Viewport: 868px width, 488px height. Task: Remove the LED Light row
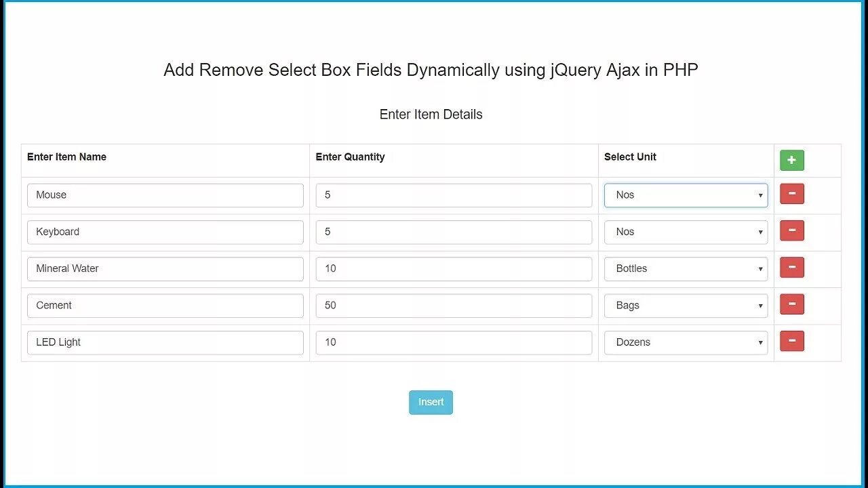791,341
